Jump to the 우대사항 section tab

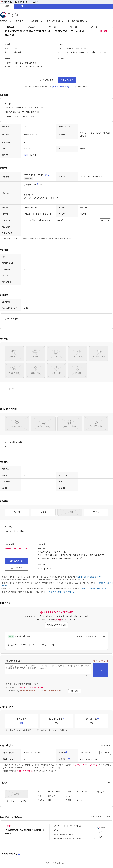click(52, 27)
